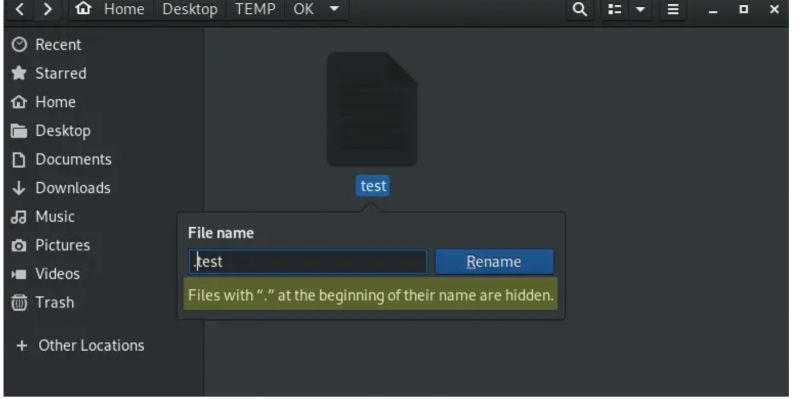Click the Rename button
This screenshot has height=399, width=800.
pos(494,262)
